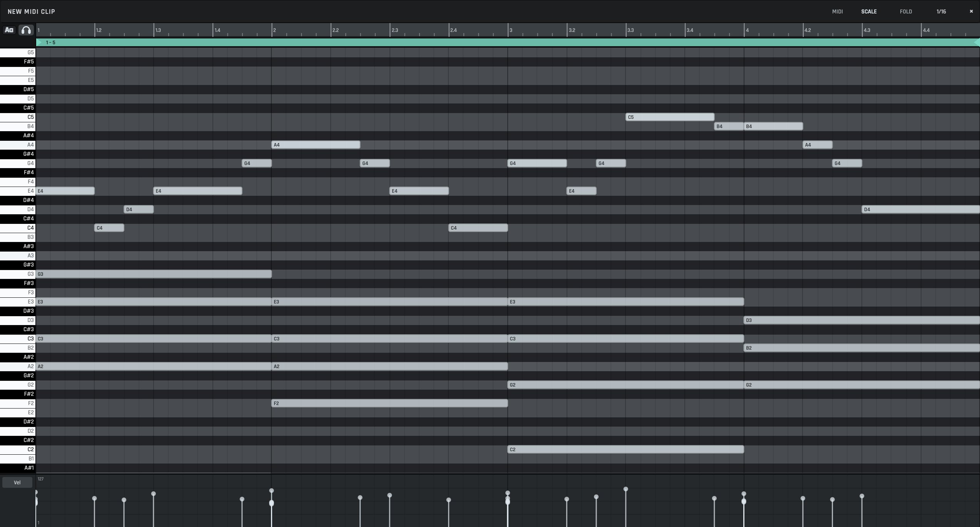This screenshot has height=527, width=980.
Task: Click the C3 piano key
Action: (18, 339)
